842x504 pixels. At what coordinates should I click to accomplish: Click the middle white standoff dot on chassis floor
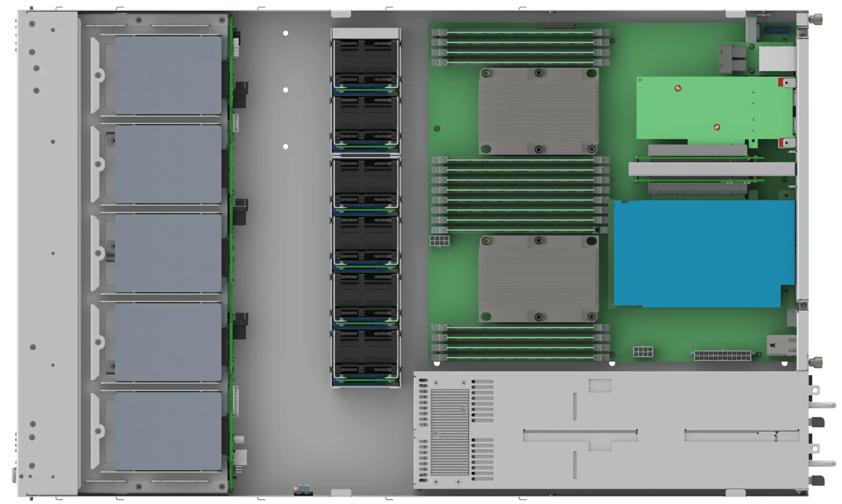coord(286,90)
